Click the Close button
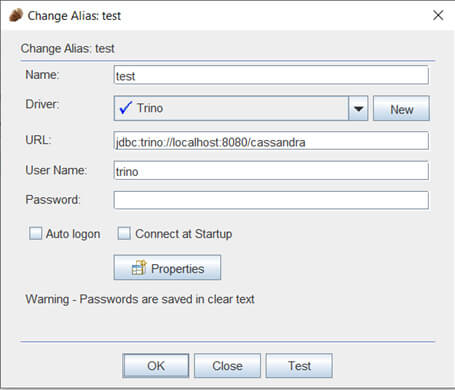 click(x=227, y=366)
